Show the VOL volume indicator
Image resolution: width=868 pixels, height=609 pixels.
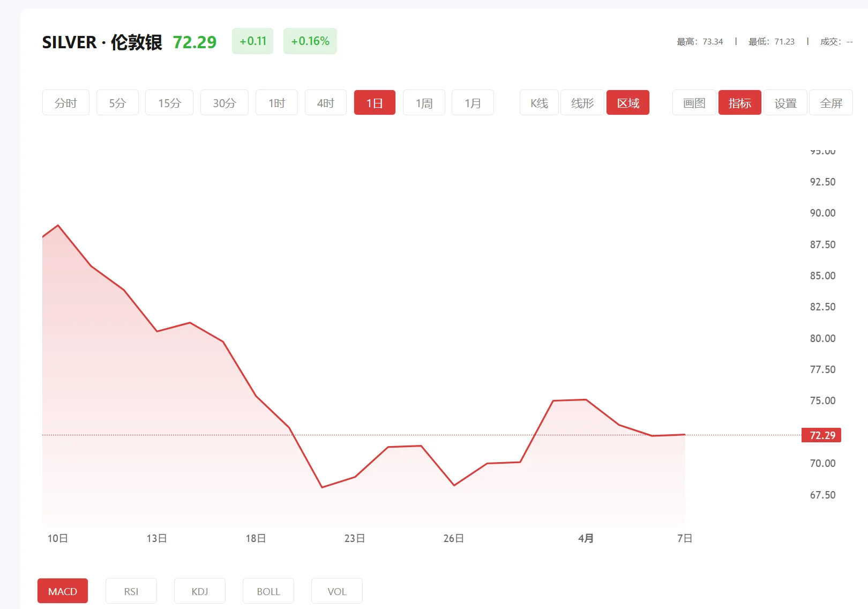[x=336, y=591]
